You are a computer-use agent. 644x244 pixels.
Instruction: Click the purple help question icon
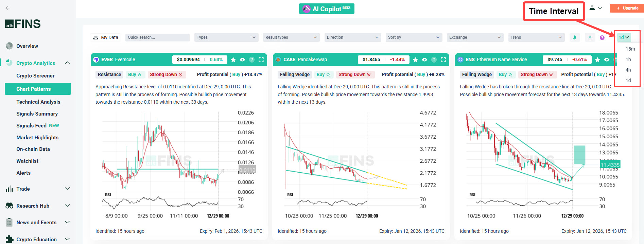pos(602,38)
